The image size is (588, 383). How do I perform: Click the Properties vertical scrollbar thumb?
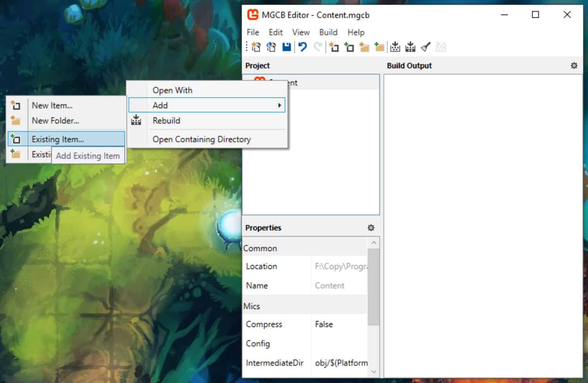374,287
